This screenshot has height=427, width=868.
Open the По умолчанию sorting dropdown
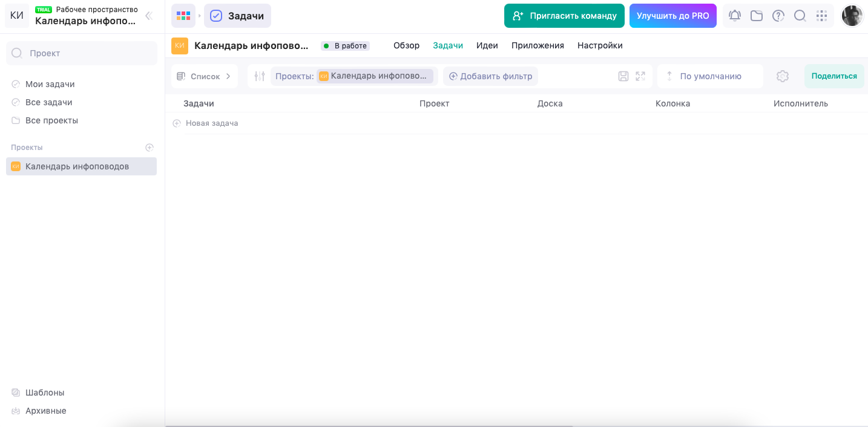pos(710,76)
